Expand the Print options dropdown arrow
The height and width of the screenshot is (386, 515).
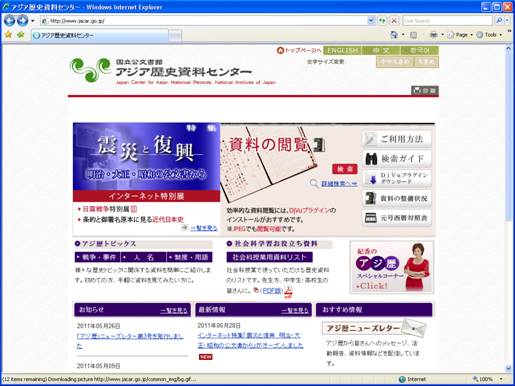443,35
